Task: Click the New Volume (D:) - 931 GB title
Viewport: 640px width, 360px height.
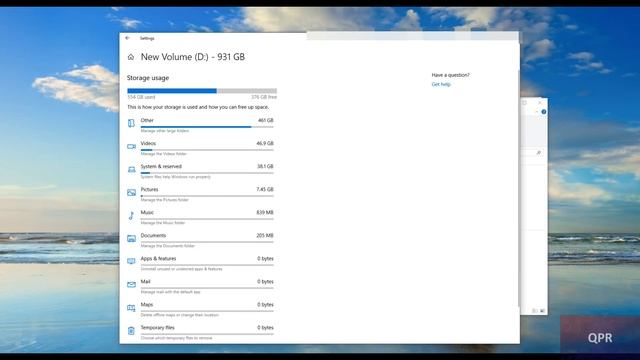Action: (x=193, y=57)
